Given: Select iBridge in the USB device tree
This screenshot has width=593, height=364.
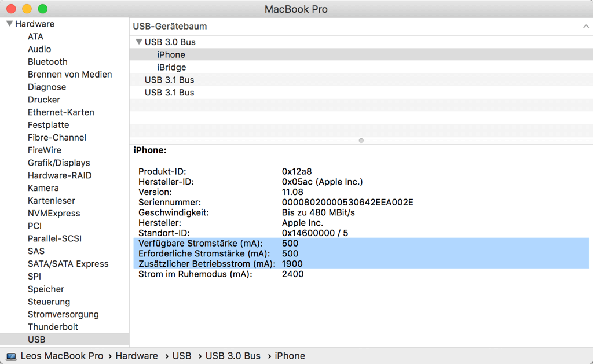Looking at the screenshot, I should click(361, 67).
